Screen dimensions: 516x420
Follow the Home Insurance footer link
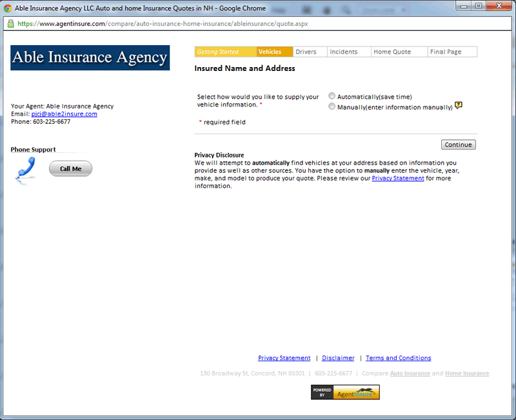(x=466, y=374)
